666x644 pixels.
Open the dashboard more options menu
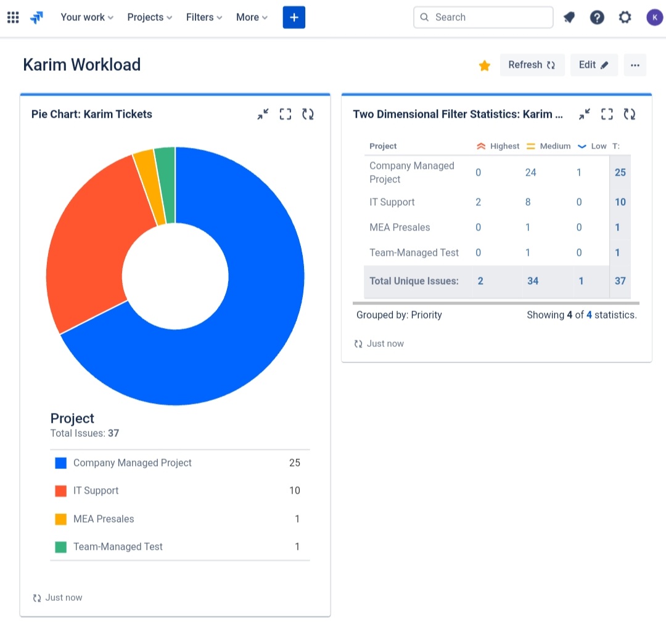pyautogui.click(x=635, y=65)
